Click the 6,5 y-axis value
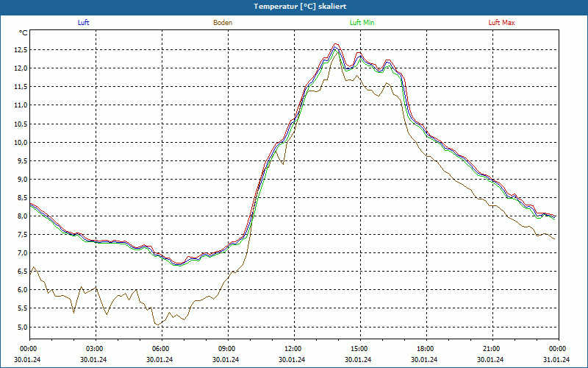This screenshot has width=588, height=368. click(22, 271)
